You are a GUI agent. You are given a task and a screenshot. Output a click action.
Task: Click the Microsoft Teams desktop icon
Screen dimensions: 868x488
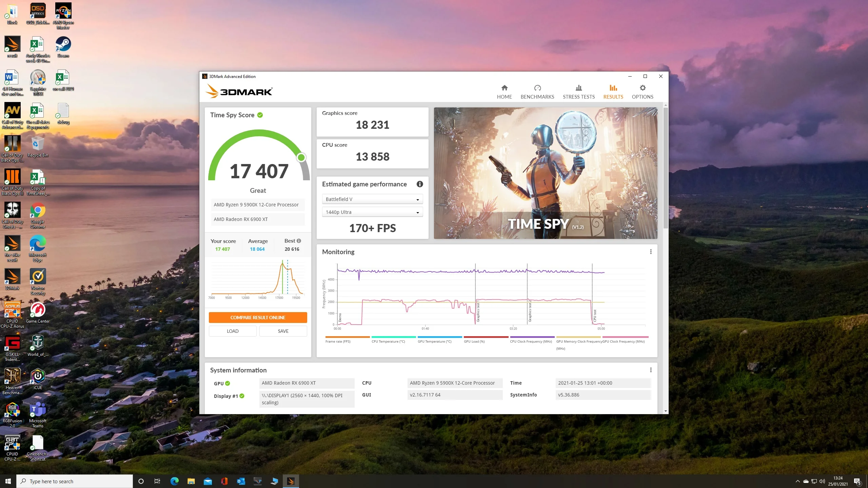tap(38, 415)
